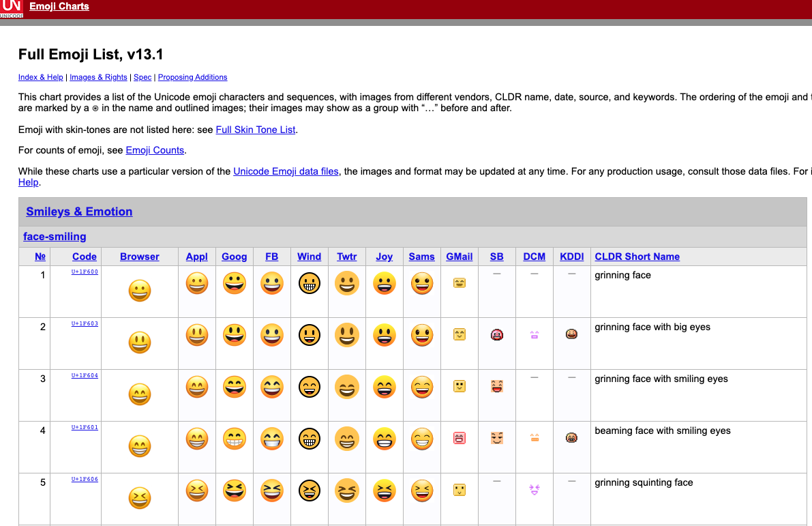This screenshot has width=812, height=526.
Task: Open the Proposing Additions link
Action: coord(192,77)
